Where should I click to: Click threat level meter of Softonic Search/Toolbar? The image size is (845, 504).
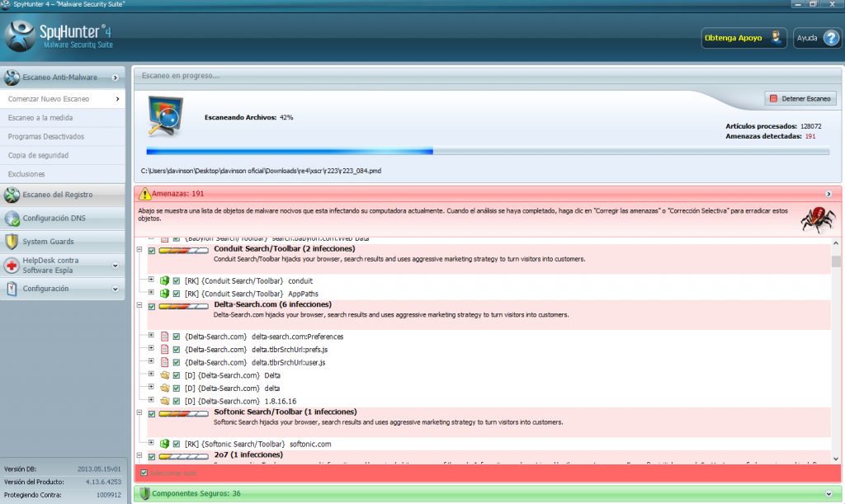click(183, 413)
